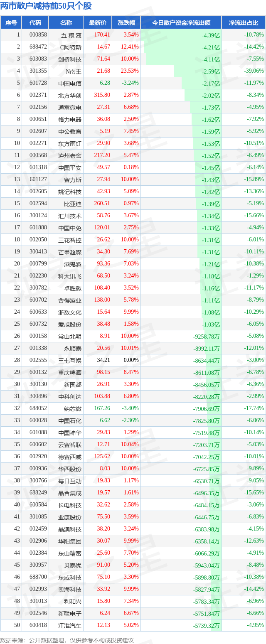The image size is (266, 644).
Task: Click 奥海科技 outflow ratio -14.42%
Action: pos(254,589)
